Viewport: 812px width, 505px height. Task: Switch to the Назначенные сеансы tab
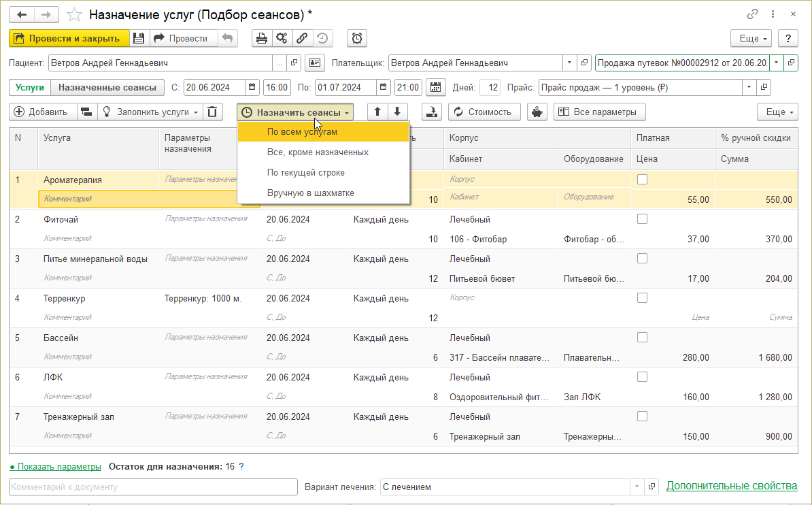click(107, 87)
